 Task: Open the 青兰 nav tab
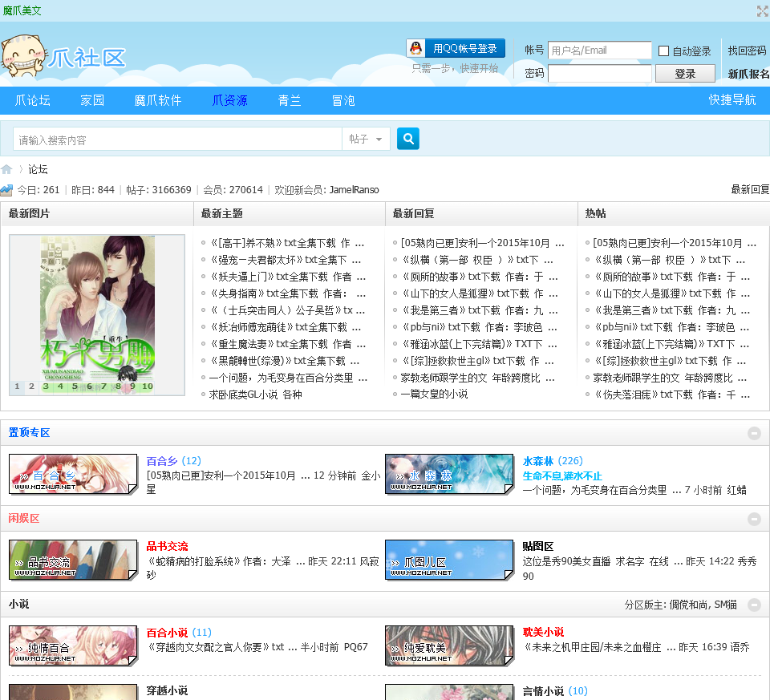tap(290, 101)
